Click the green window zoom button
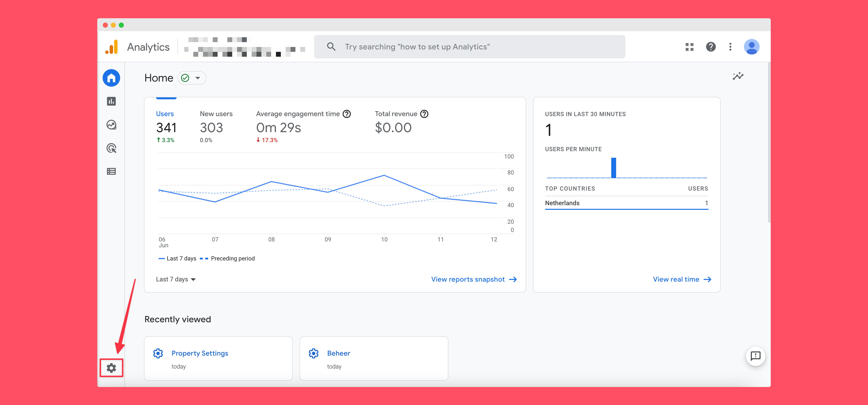 (x=121, y=25)
